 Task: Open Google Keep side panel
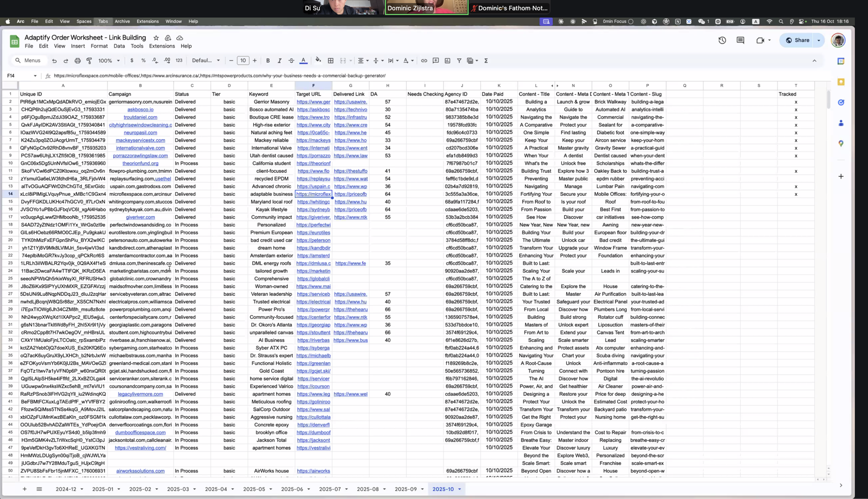(841, 82)
